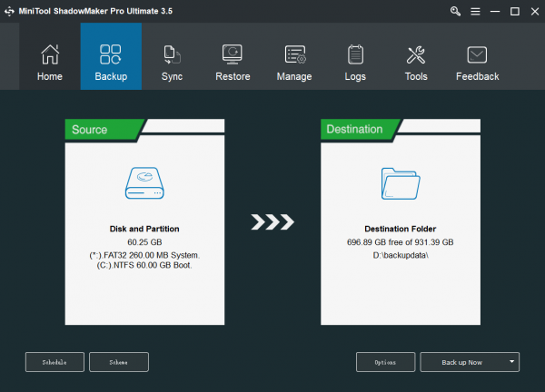Click the FAT32 260.00 MB System line
The image size is (545, 392).
[144, 255]
